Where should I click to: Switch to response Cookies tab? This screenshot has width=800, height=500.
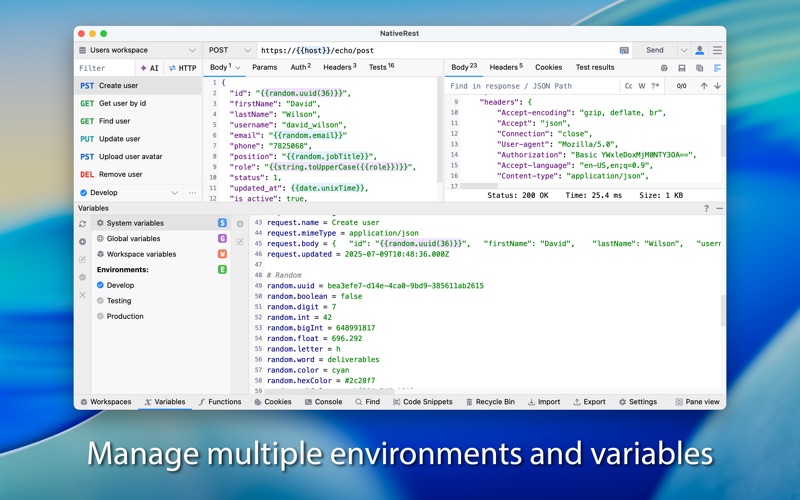[548, 67]
